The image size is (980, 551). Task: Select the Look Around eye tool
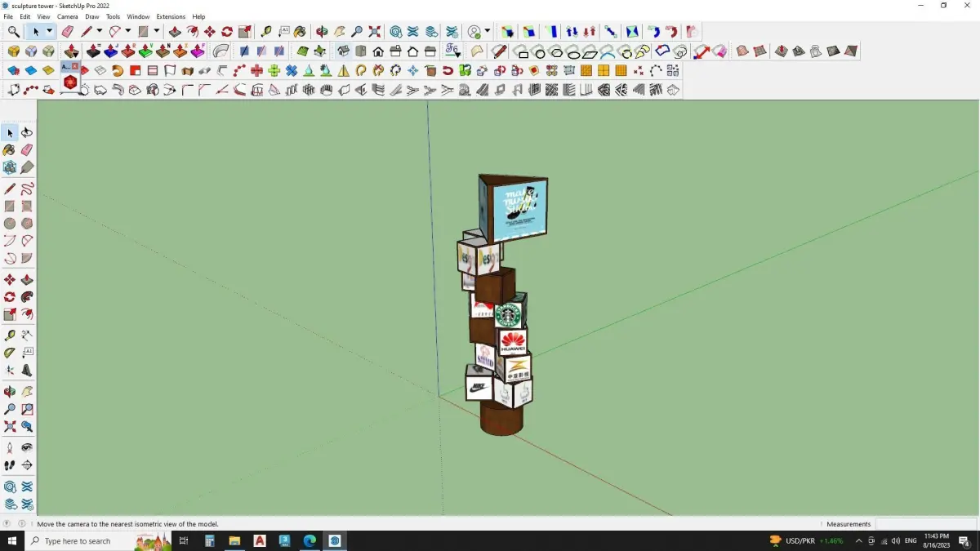point(27,448)
